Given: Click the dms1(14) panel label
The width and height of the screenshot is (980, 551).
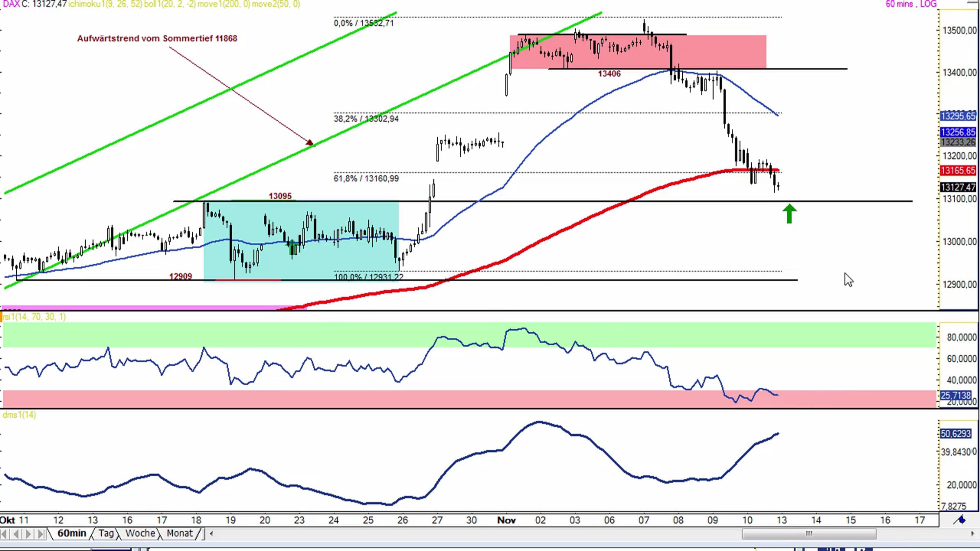Looking at the screenshot, I should coord(19,415).
